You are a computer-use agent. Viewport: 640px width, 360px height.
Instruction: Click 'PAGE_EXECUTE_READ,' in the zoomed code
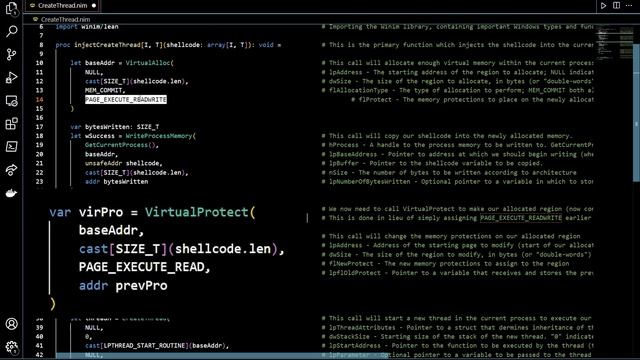pyautogui.click(x=144, y=267)
